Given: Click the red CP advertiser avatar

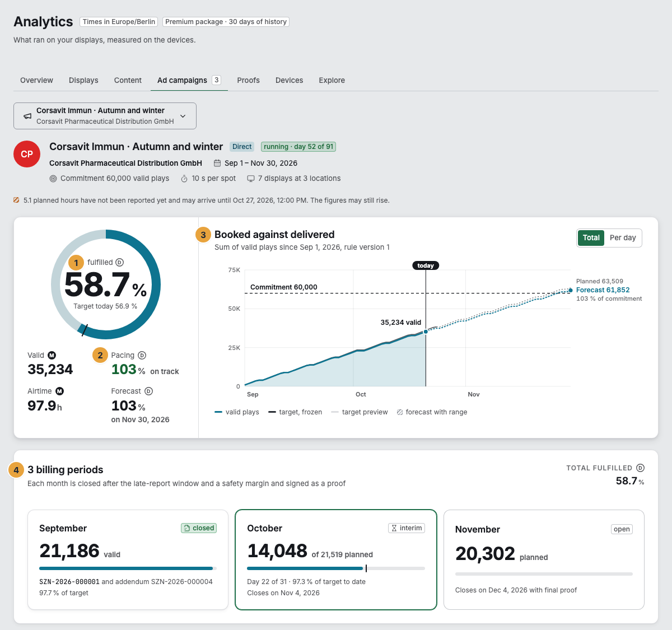Looking at the screenshot, I should (x=27, y=154).
